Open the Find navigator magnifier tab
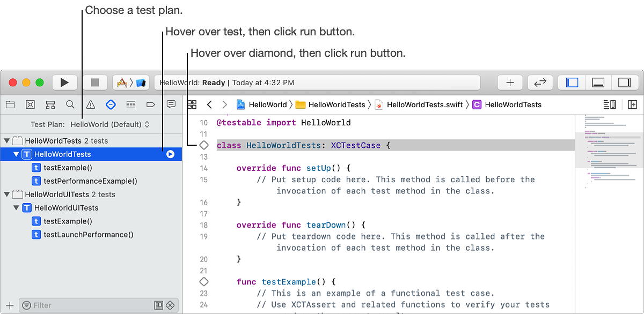This screenshot has width=644, height=314. pyautogui.click(x=70, y=104)
